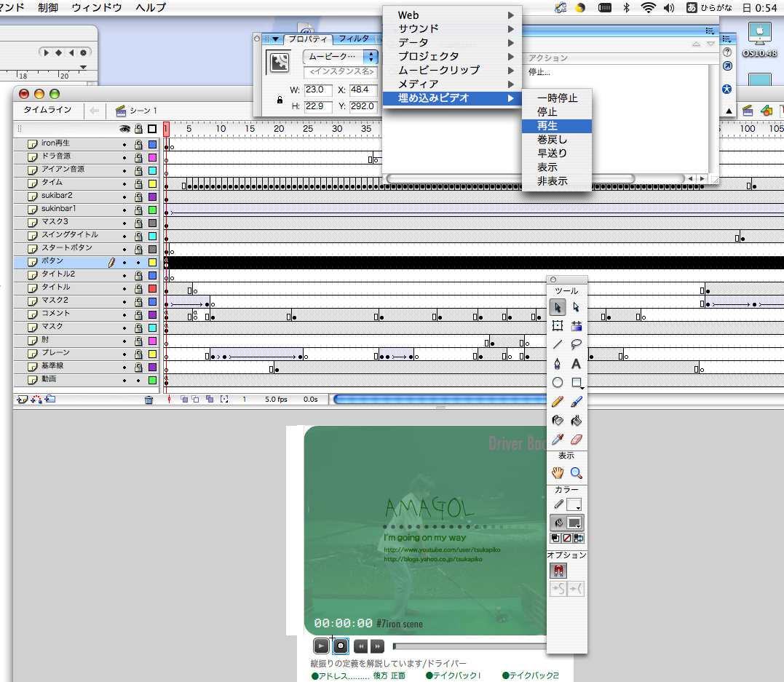Click タイトル layer red outline color
784x682 pixels.
click(152, 288)
